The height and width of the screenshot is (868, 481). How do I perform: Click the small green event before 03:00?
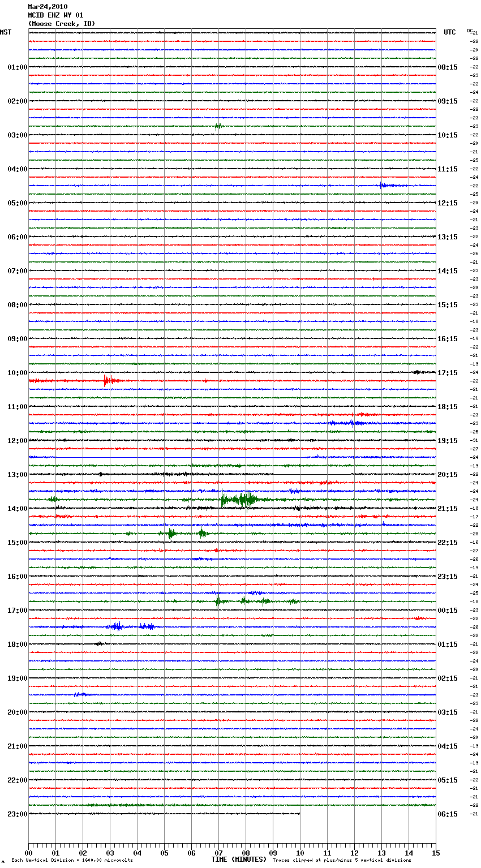click(218, 126)
